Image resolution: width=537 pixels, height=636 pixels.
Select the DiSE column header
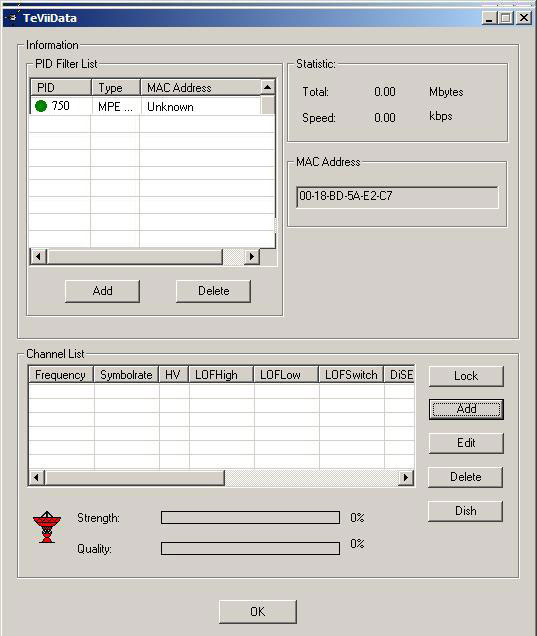click(x=400, y=375)
